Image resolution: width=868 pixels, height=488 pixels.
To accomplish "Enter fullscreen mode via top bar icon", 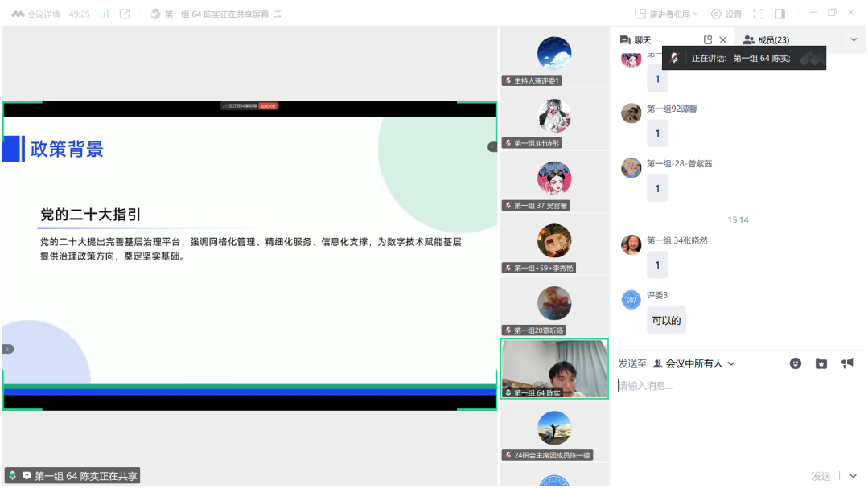I will coord(758,14).
